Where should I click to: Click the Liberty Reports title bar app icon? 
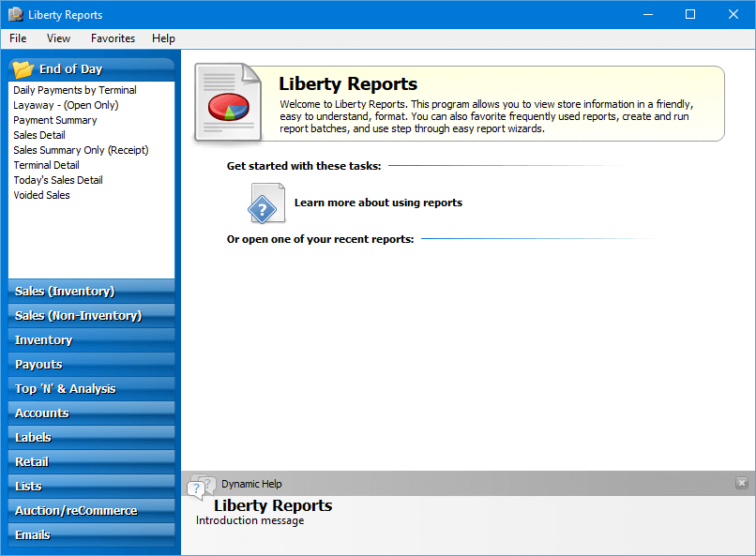point(16,14)
